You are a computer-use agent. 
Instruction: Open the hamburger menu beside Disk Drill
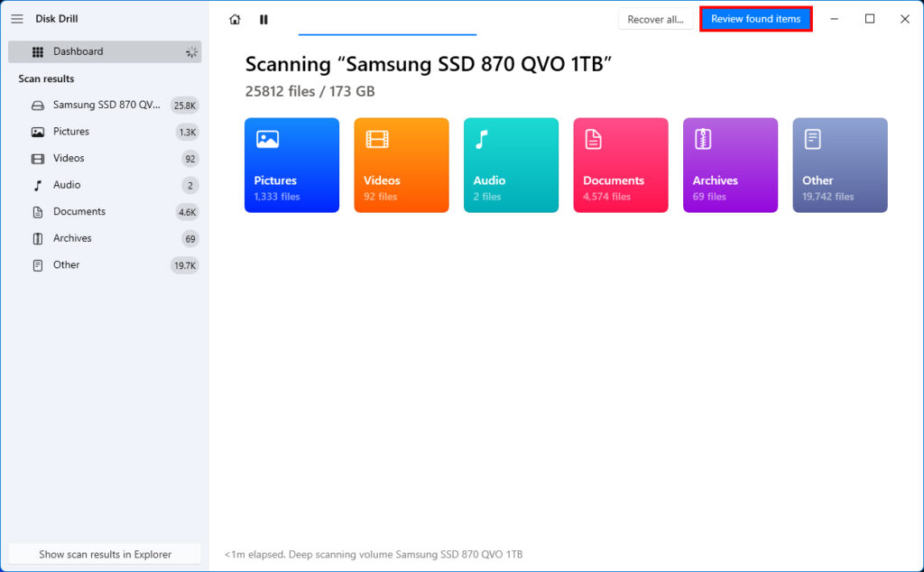(16, 19)
